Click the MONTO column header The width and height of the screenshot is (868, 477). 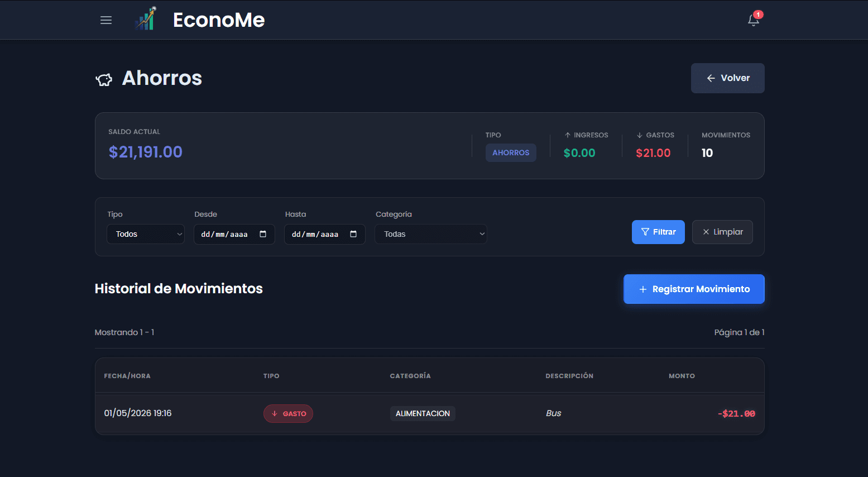[682, 376]
